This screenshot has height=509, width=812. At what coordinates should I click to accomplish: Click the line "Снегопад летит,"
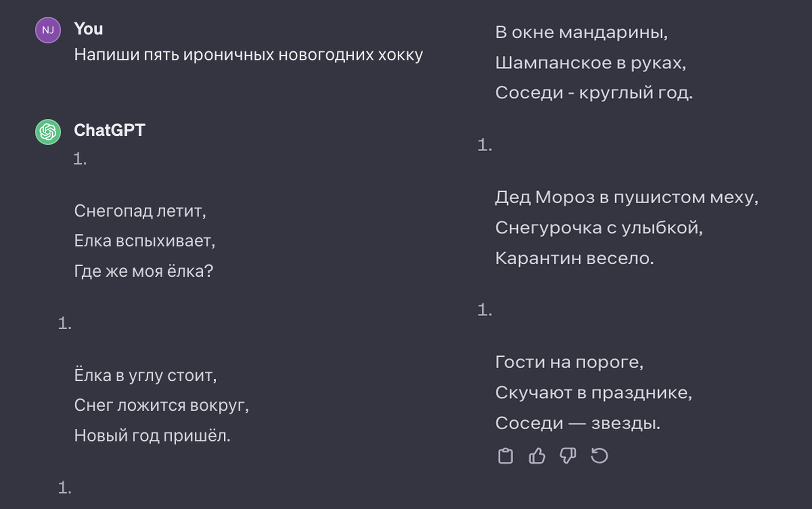(x=140, y=211)
